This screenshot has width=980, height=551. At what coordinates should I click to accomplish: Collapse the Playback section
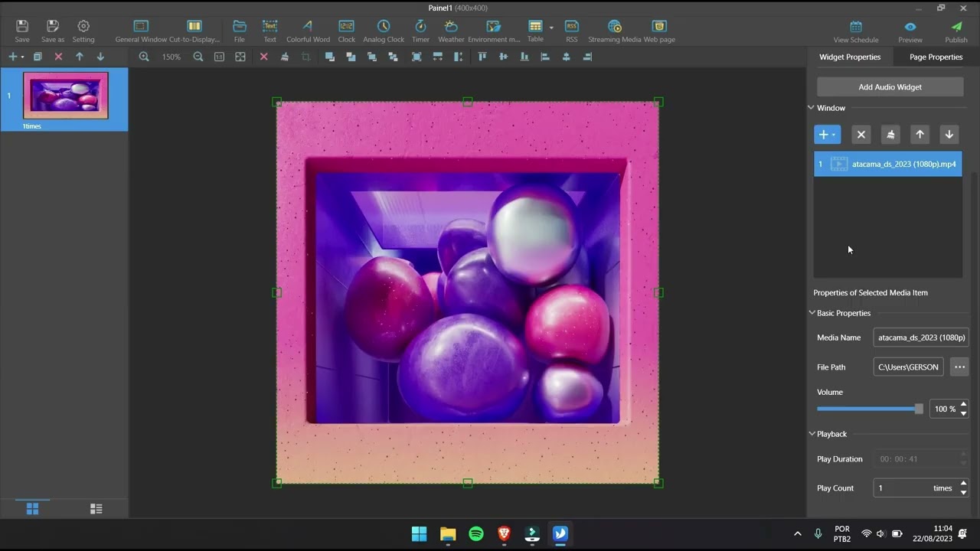click(812, 434)
